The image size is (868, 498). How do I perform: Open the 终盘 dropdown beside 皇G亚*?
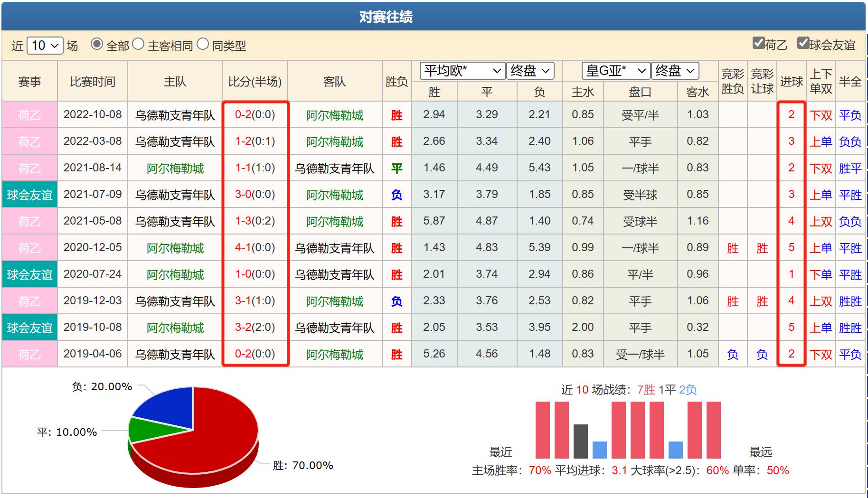tap(675, 71)
